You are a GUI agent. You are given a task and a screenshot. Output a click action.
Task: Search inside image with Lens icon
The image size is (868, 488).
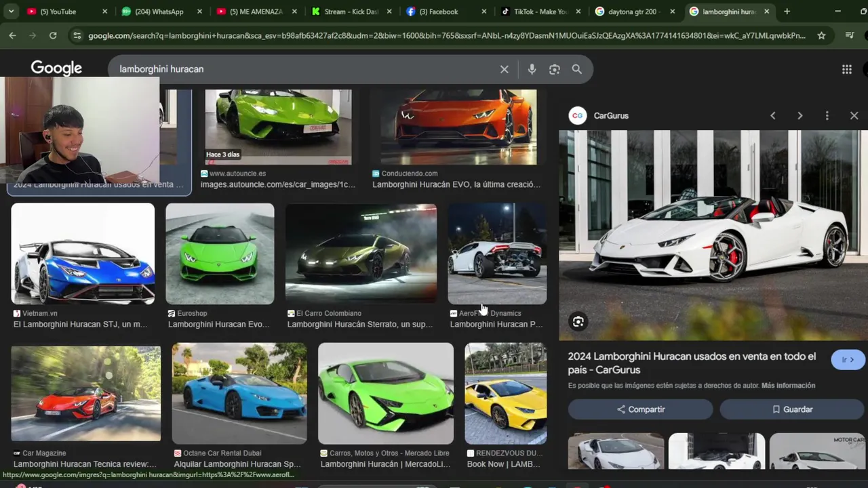(578, 322)
